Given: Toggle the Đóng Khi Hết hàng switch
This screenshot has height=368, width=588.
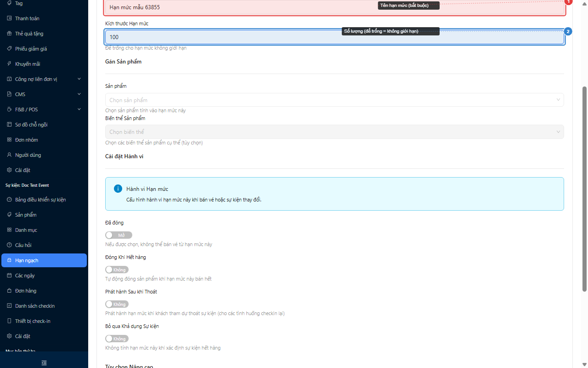Looking at the screenshot, I should coord(117,270).
